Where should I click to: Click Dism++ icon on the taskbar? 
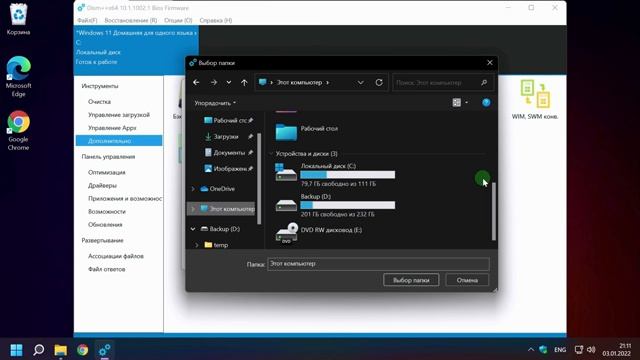[104, 350]
